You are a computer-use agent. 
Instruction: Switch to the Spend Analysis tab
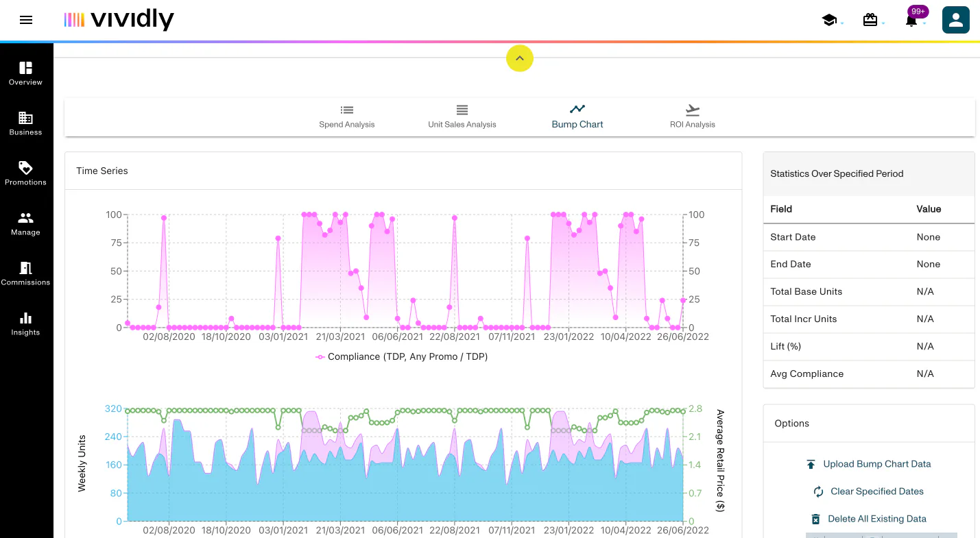tap(347, 117)
